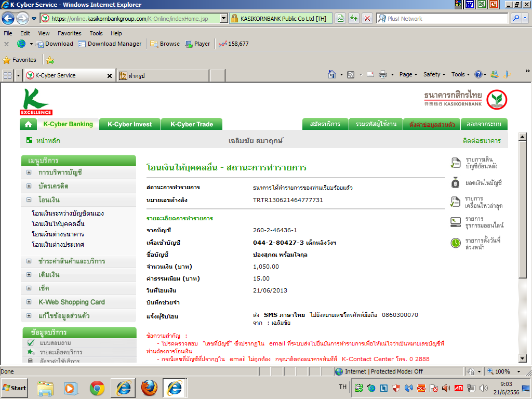Open the Tools menu in menu bar
Viewport: 532px width, 399px height.
(96, 33)
